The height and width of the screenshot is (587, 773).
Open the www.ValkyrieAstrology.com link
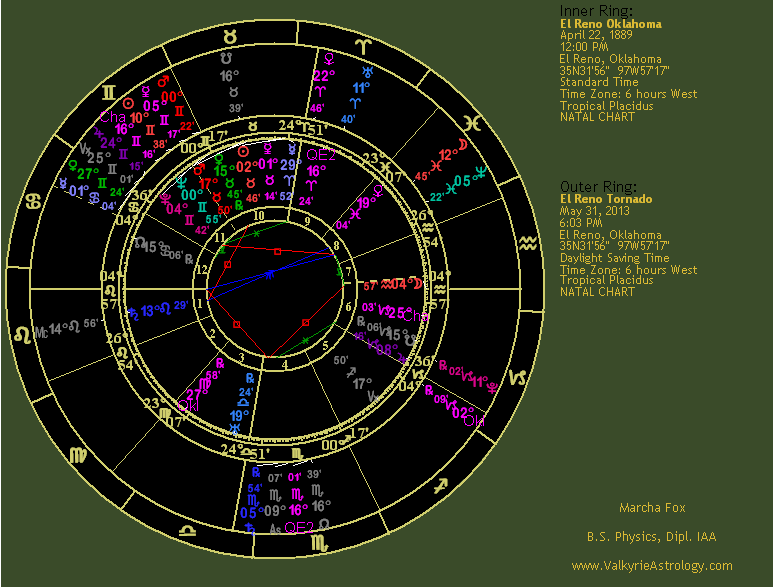(651, 566)
